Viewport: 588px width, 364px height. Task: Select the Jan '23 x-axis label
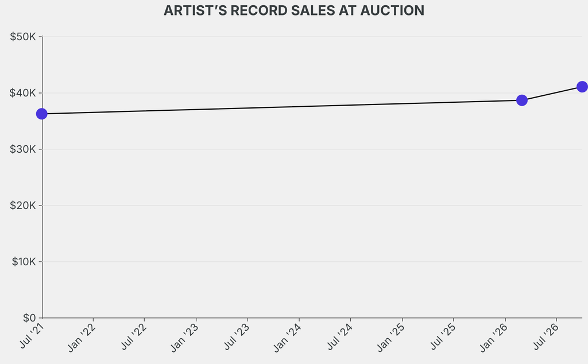tap(184, 338)
